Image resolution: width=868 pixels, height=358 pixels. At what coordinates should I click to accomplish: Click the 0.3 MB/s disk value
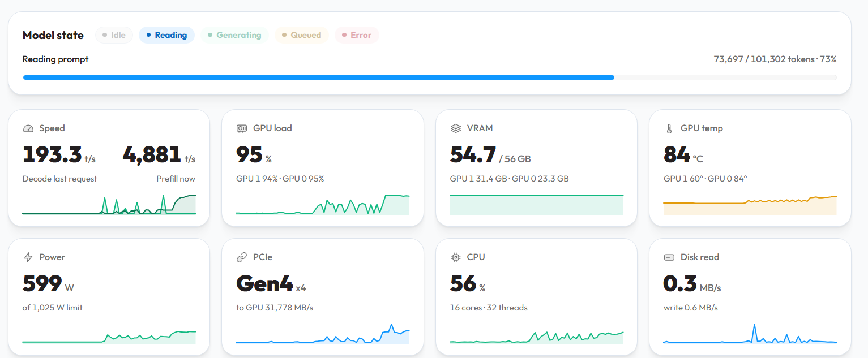click(x=692, y=284)
